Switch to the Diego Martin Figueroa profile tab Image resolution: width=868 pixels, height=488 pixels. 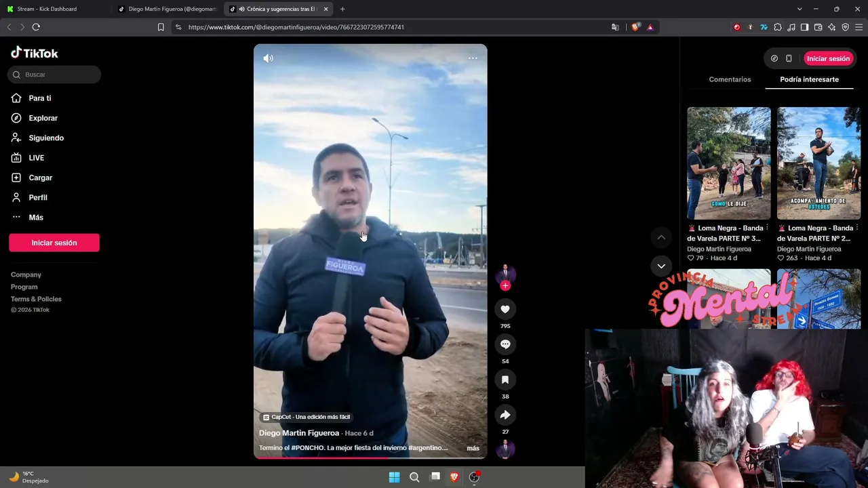(x=167, y=9)
